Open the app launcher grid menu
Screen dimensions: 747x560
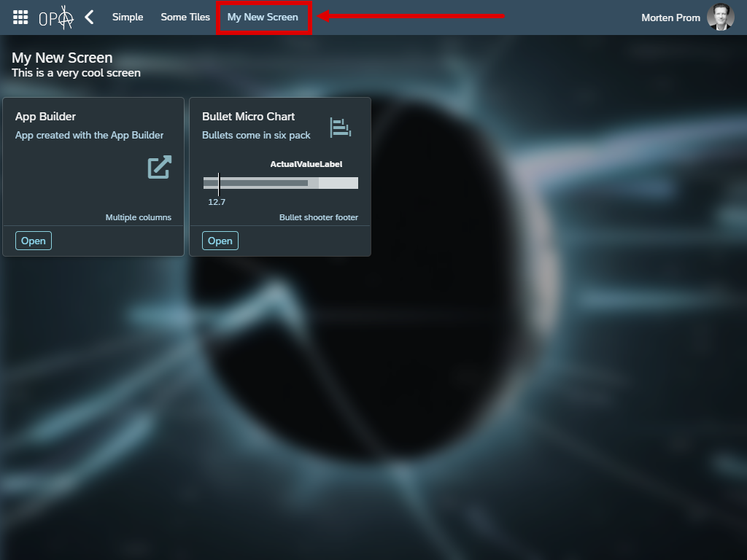coord(20,17)
